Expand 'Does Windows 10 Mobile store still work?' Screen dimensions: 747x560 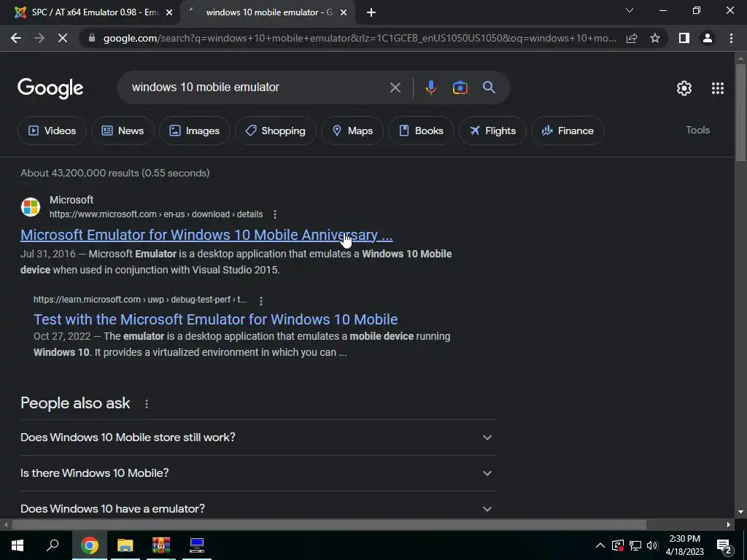tap(258, 437)
